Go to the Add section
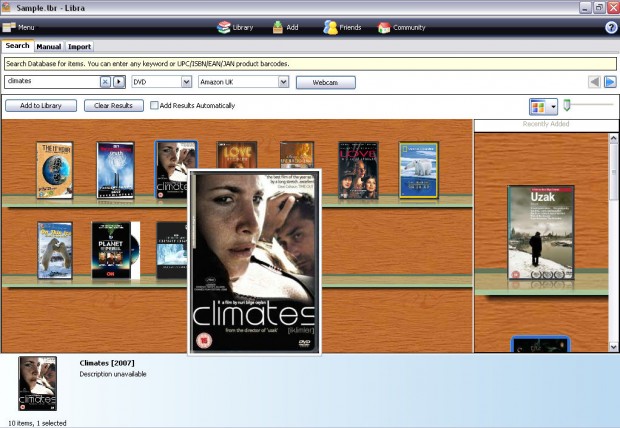The height and width of the screenshot is (428, 620). (x=285, y=27)
